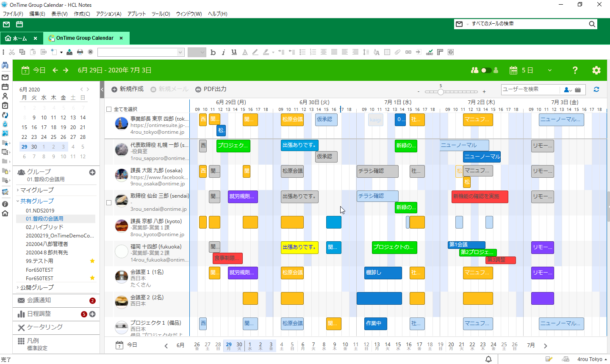Click the cut scissors icon in toolbar
610x364 pixels.
(x=12, y=52)
